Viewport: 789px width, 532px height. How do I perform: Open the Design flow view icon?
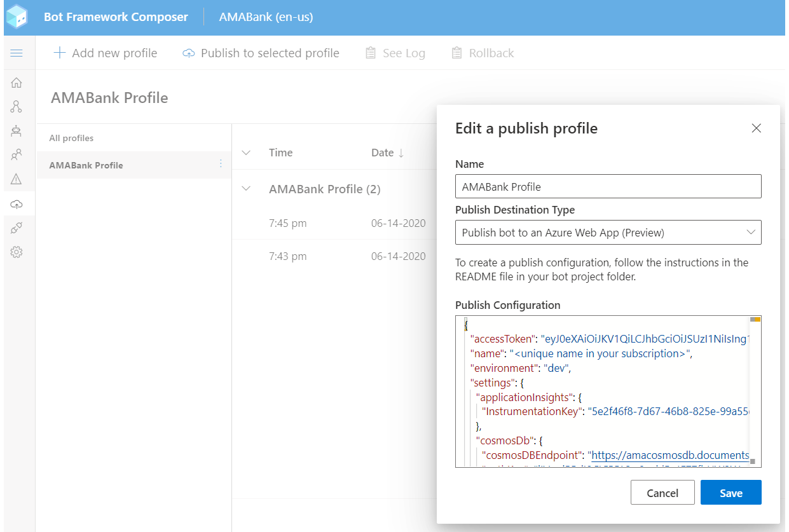click(16, 106)
